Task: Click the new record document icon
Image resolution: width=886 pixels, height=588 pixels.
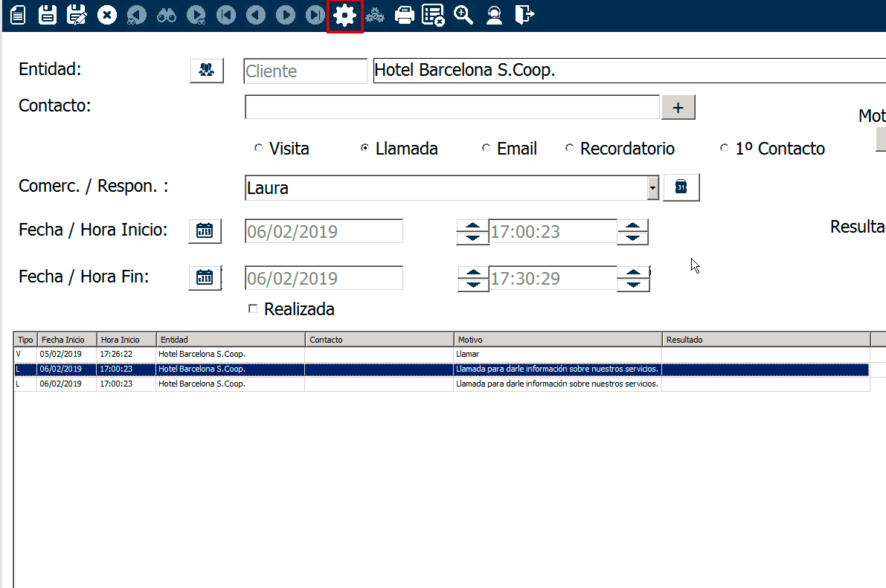Action: [17, 15]
